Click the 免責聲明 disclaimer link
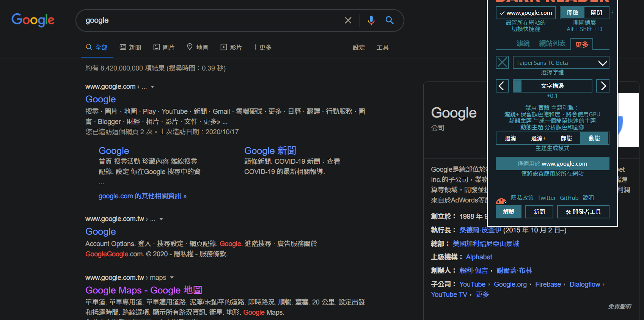644x320 pixels. (x=619, y=306)
